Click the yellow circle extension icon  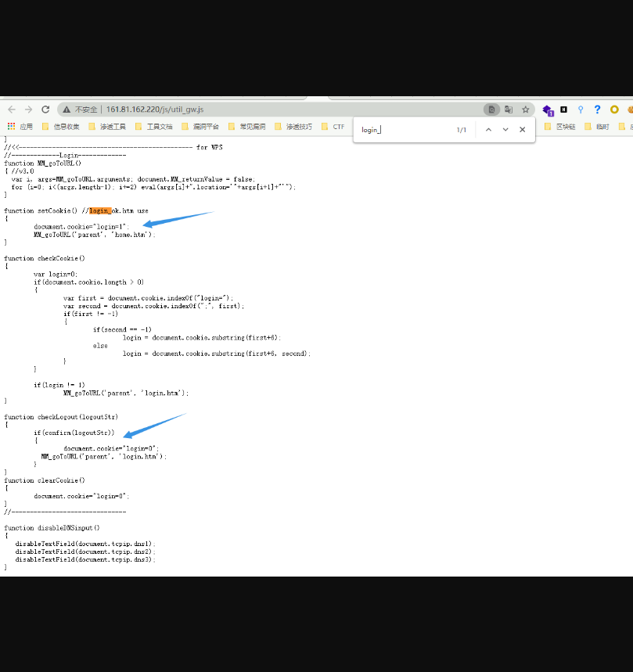click(614, 110)
